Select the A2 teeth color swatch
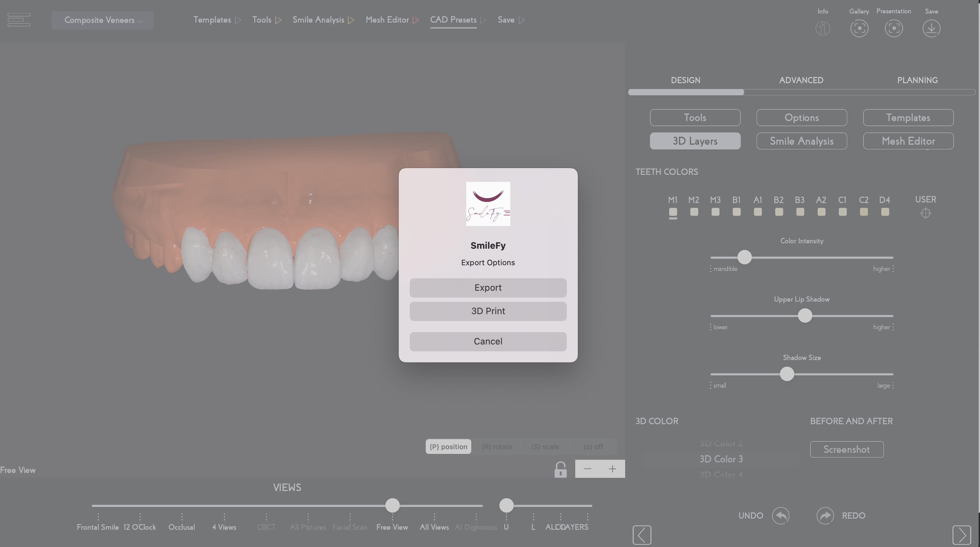 tap(821, 211)
